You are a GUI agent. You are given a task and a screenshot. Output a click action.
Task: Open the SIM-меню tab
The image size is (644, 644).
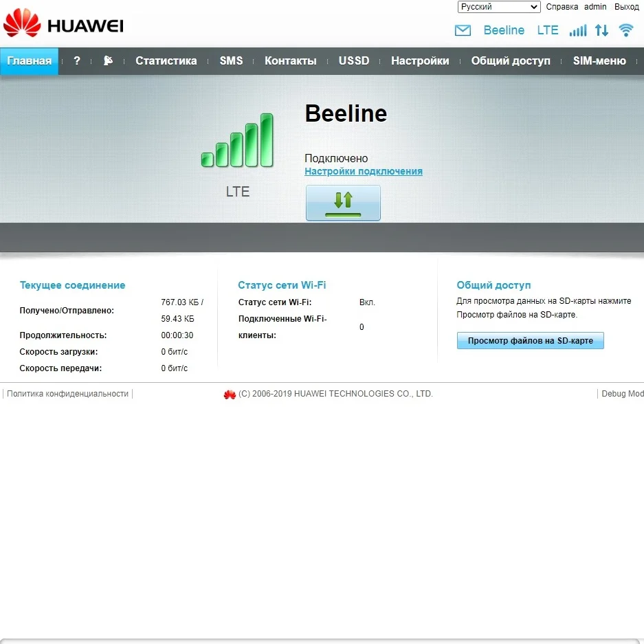599,60
